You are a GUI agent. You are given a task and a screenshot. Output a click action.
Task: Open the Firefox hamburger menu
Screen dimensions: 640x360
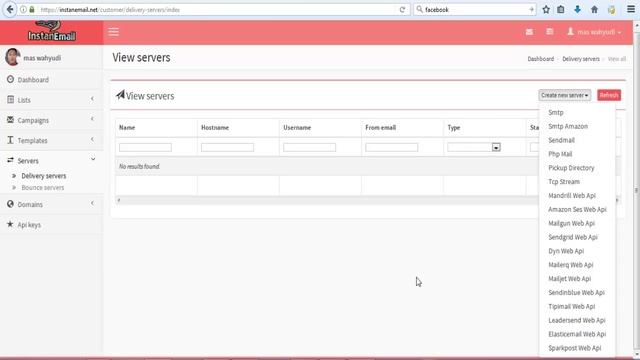[631, 9]
